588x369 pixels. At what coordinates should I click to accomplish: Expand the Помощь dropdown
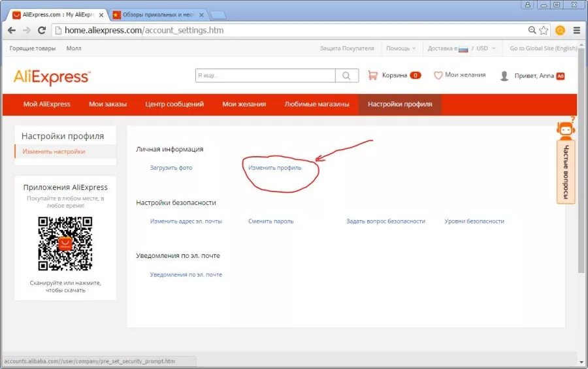pos(400,48)
